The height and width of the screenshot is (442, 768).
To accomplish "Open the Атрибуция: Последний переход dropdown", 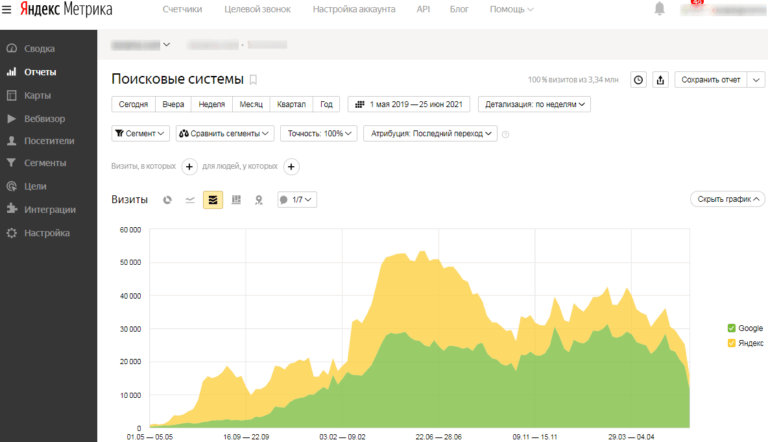I will coord(431,133).
